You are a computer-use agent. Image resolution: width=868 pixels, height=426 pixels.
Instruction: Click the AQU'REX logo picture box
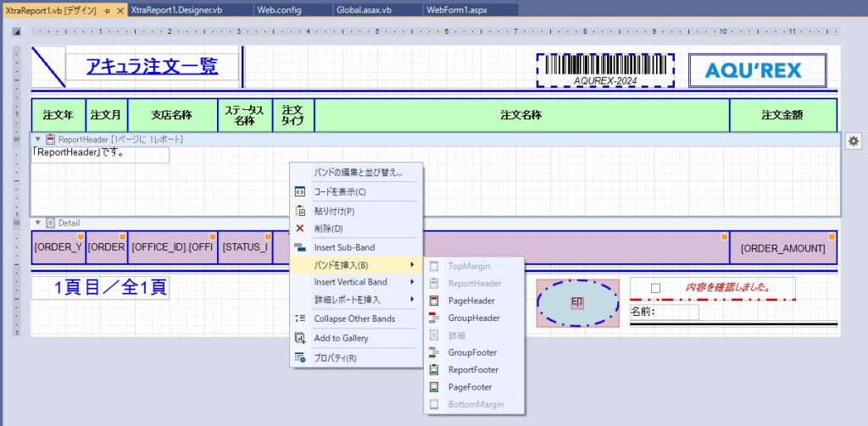point(757,70)
